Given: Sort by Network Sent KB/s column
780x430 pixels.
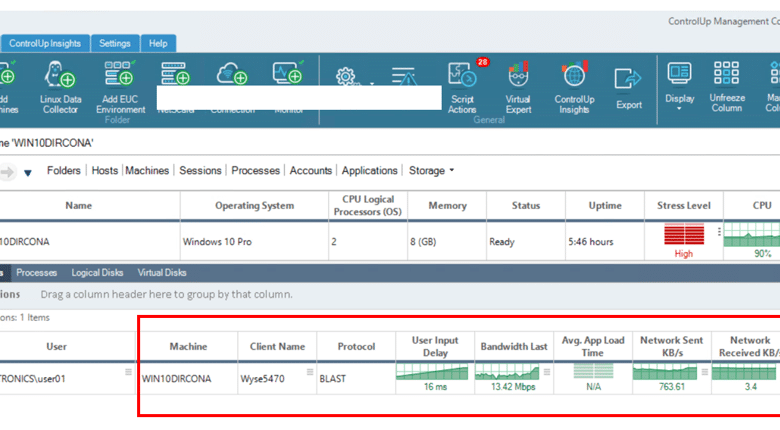Looking at the screenshot, I should (x=672, y=346).
